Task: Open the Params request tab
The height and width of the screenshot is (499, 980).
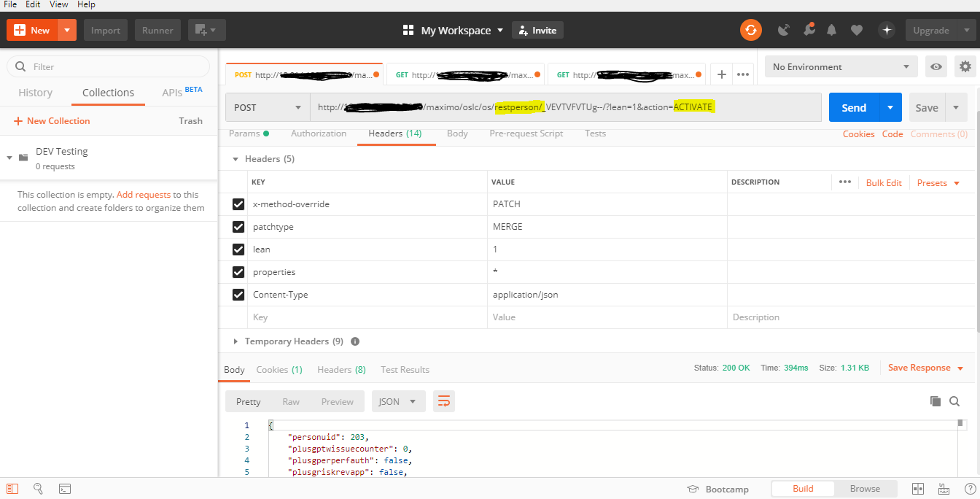Action: click(249, 134)
